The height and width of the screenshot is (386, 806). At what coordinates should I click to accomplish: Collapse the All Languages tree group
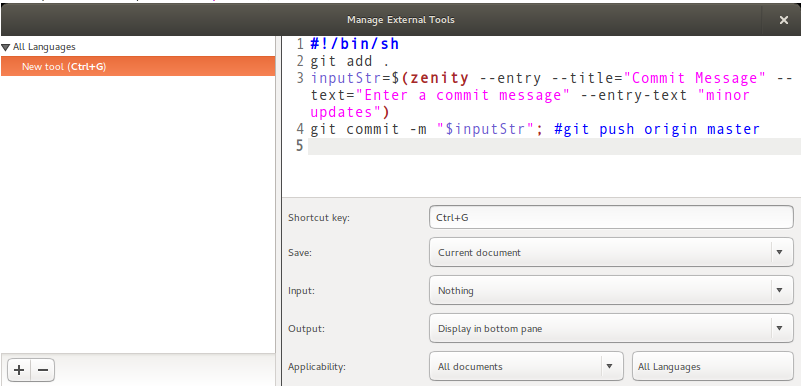6,47
